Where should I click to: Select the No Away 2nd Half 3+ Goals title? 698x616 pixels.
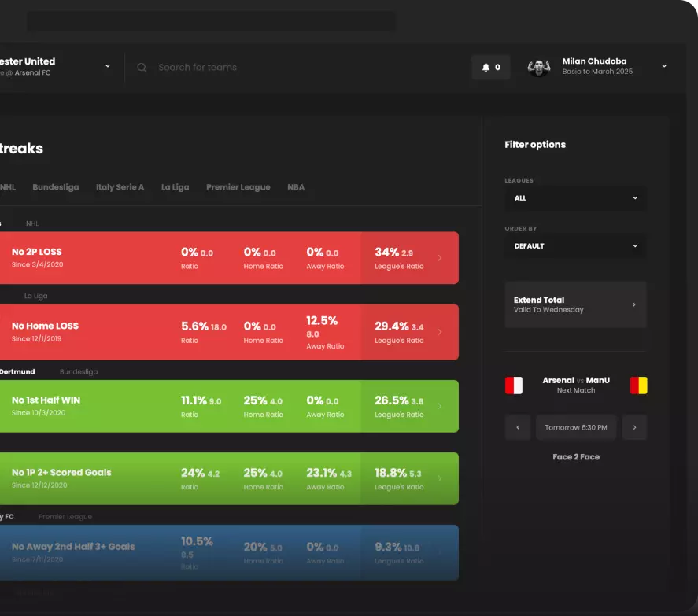pos(73,547)
